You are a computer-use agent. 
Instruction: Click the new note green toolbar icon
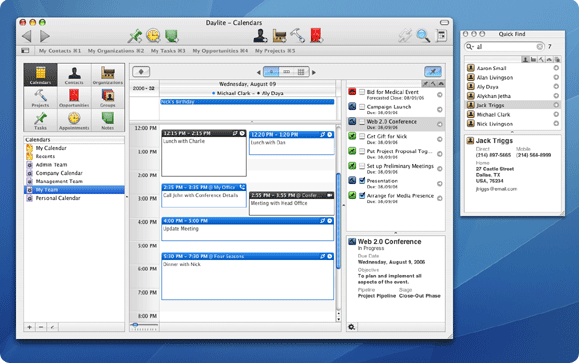(x=172, y=36)
